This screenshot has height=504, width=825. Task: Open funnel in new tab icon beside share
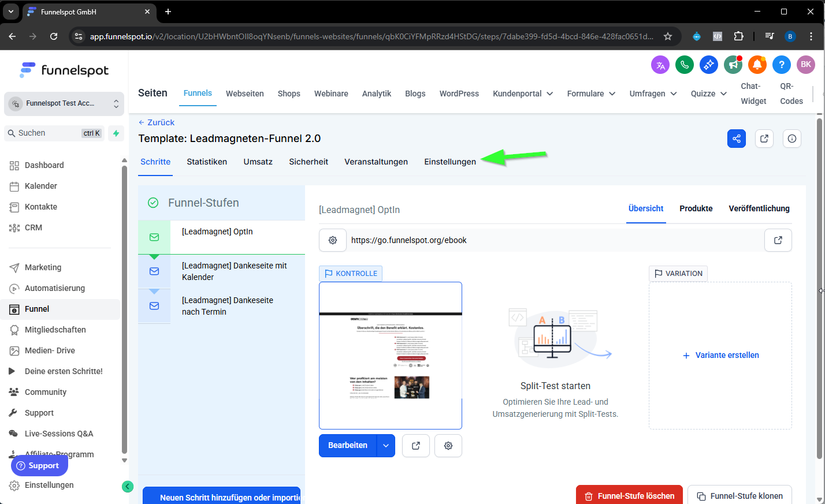[764, 139]
